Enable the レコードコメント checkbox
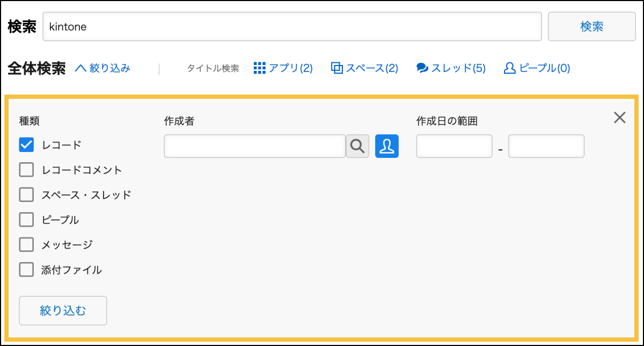This screenshot has width=644, height=346. [27, 170]
